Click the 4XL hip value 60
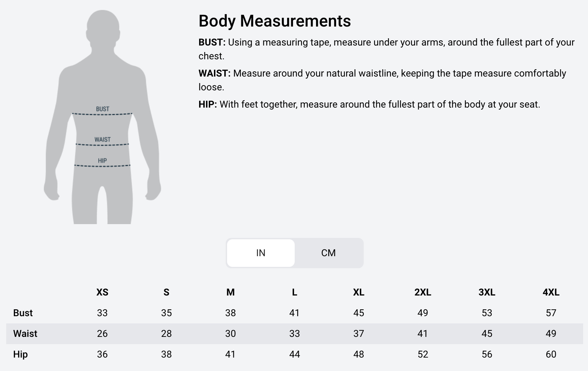Image resolution: width=588 pixels, height=371 pixels. 551,354
